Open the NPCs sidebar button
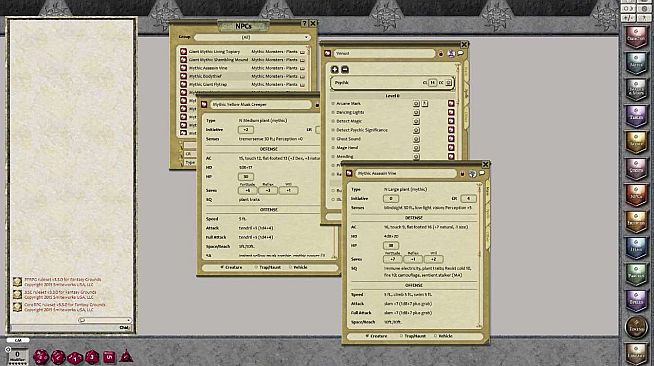This screenshot has height=366, width=654. 636,195
